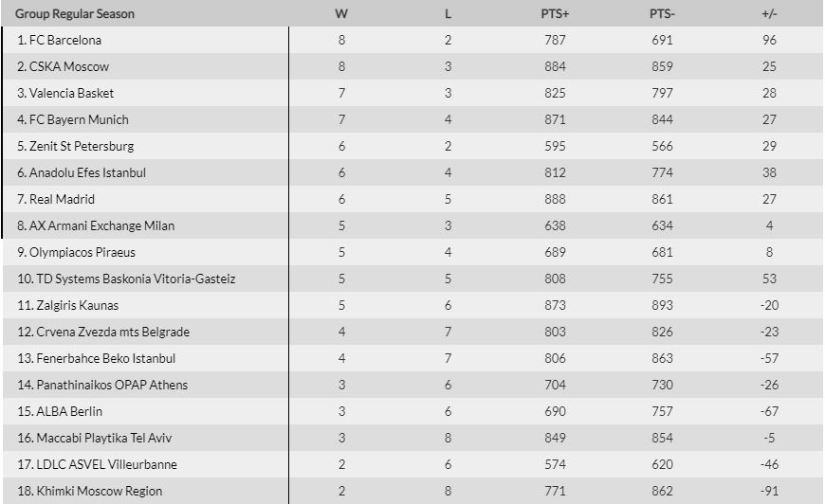
Task: Select Zenit St Petersburg in standings
Action: coord(82,146)
